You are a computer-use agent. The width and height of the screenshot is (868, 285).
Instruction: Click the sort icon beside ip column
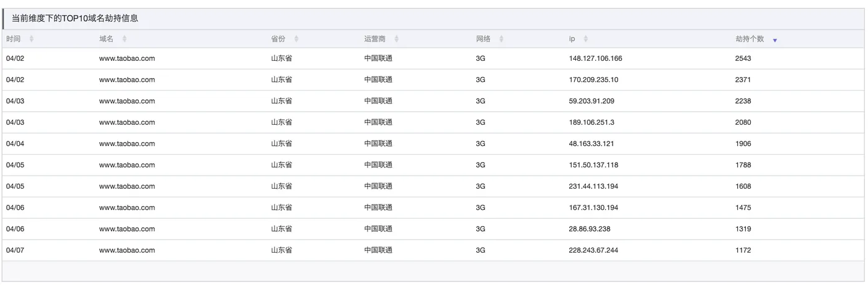click(586, 39)
